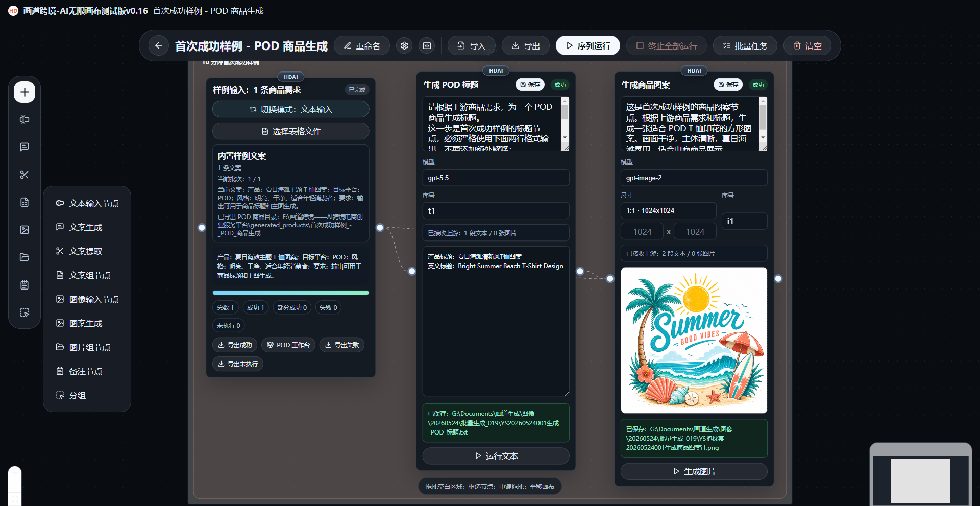Image resolution: width=980 pixels, height=506 pixels.
Task: Click the keyboard shortcuts icon
Action: click(x=427, y=46)
